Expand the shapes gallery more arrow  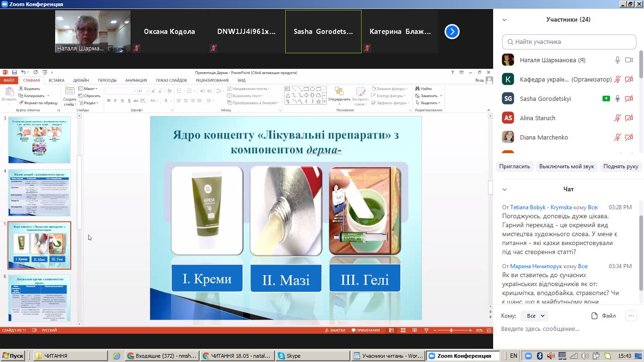(324, 101)
